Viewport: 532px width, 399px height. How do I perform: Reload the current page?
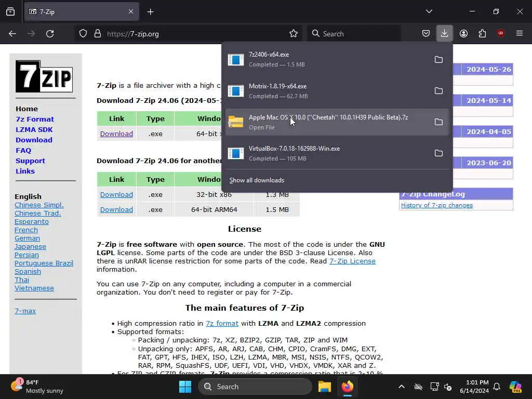coord(50,34)
